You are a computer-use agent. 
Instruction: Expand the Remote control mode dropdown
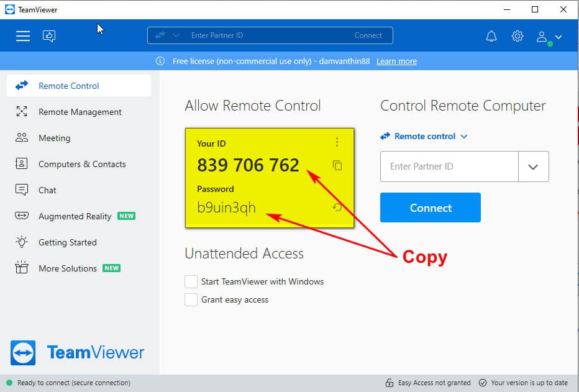pos(424,136)
